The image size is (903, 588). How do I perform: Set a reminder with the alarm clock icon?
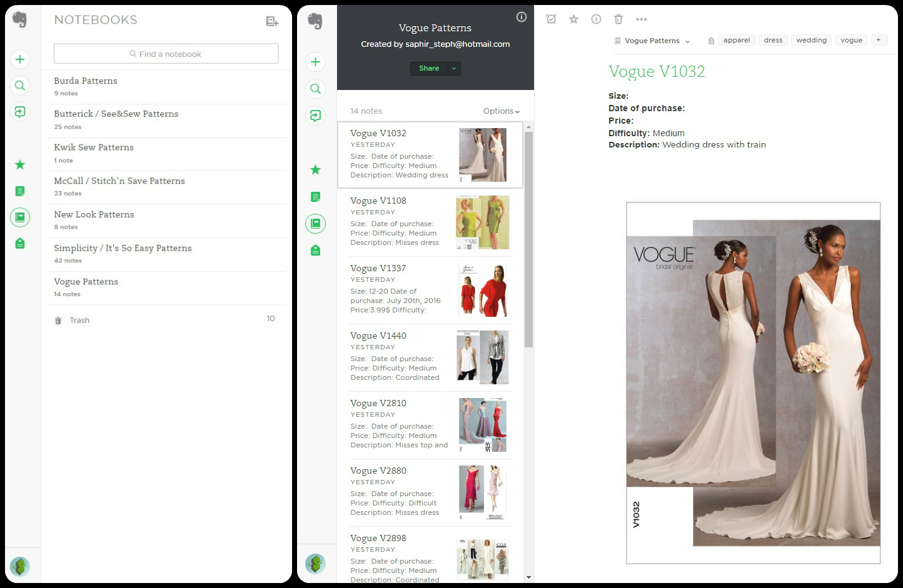point(551,19)
